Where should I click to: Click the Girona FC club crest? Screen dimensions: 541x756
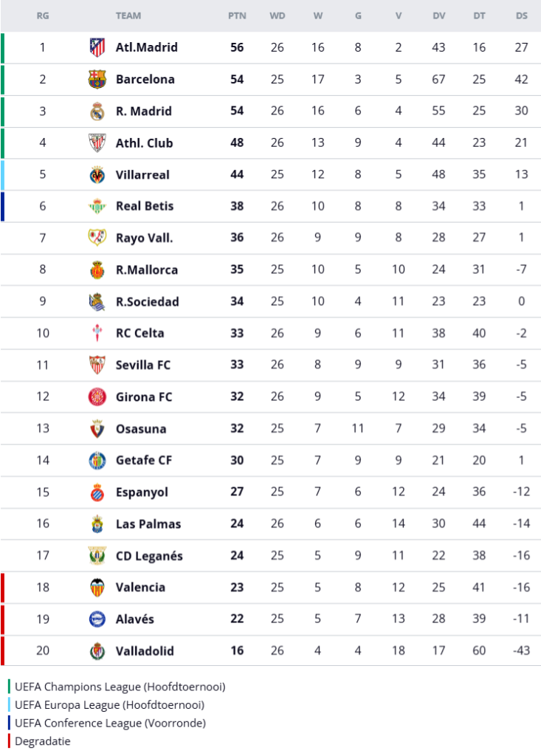point(97,396)
